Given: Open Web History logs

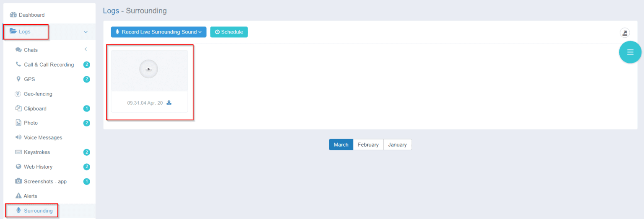Looking at the screenshot, I should point(38,167).
